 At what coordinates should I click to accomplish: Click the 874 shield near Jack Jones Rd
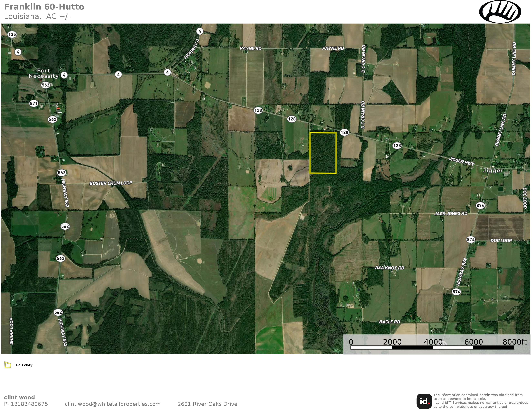coord(480,205)
